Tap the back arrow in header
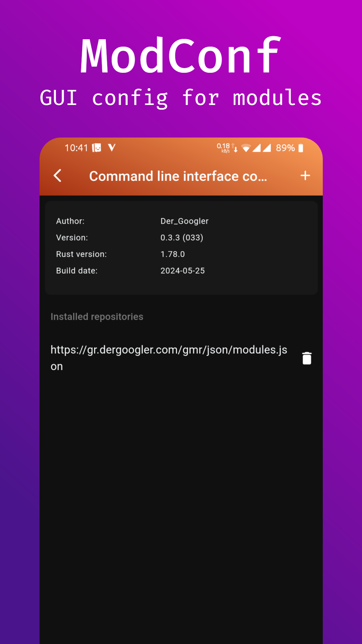 click(58, 175)
